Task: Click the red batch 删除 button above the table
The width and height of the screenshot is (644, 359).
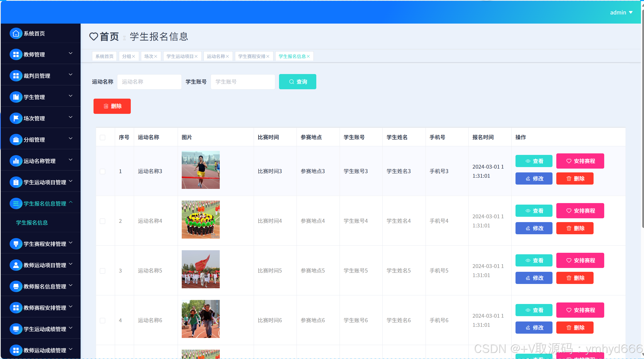Action: click(x=112, y=106)
